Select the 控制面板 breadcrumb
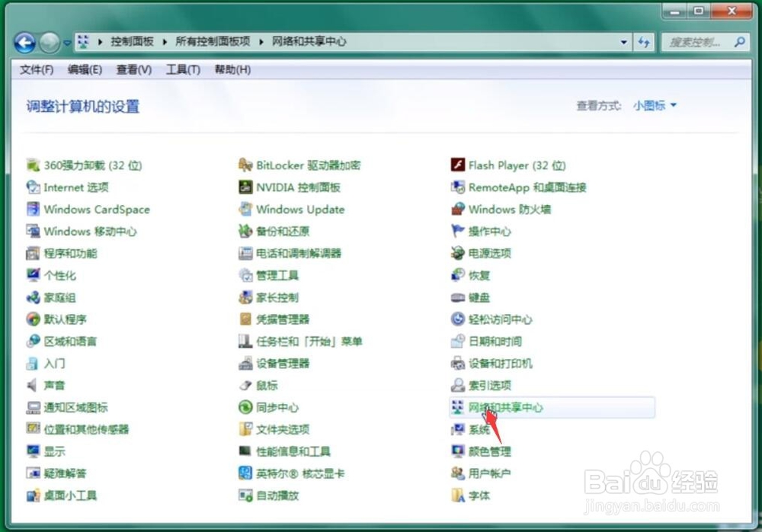The height and width of the screenshot is (532, 762). point(132,41)
